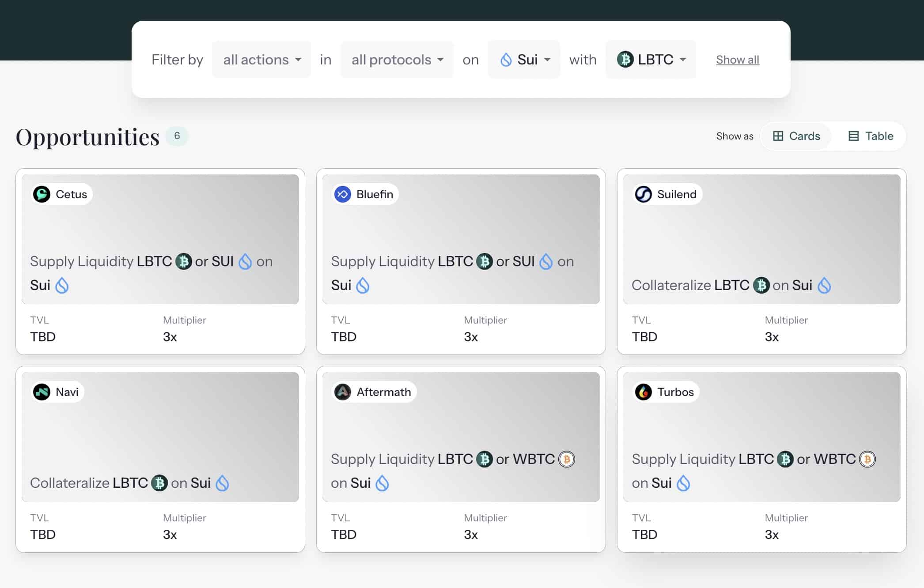Open the Cetus Supply Liquidity card
The image size is (924, 588).
tap(160, 261)
